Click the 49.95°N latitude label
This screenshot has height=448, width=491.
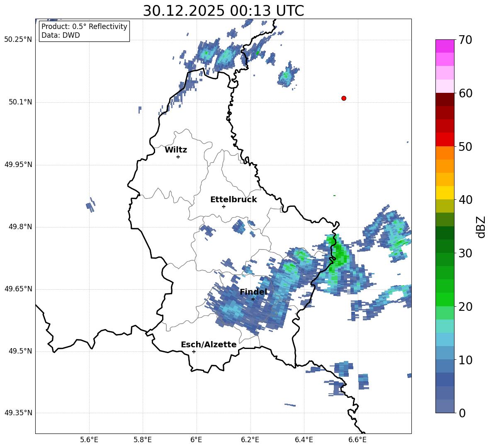tap(18, 165)
